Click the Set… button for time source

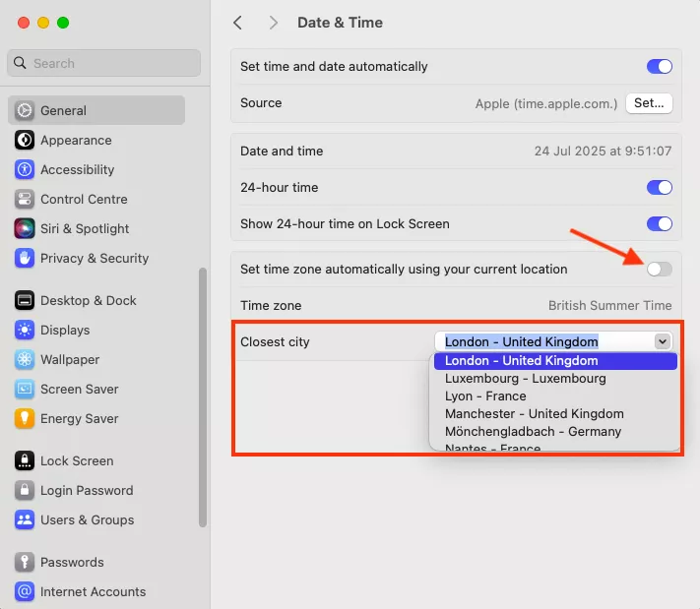pos(649,103)
